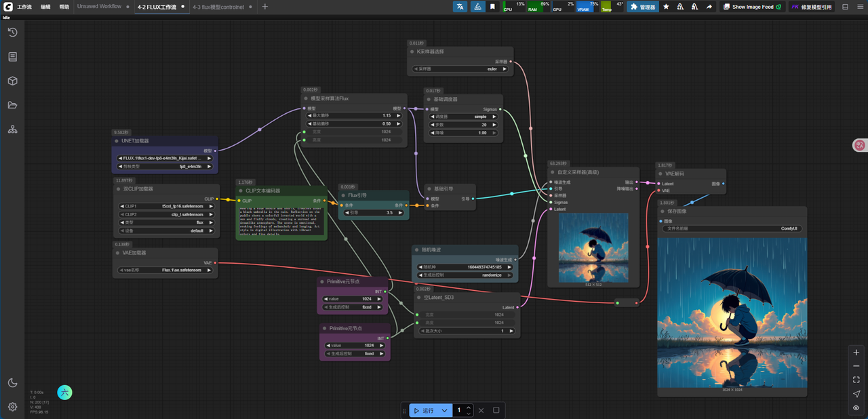Add a new workflow tab with plus
868x419 pixels.
pyautogui.click(x=264, y=7)
